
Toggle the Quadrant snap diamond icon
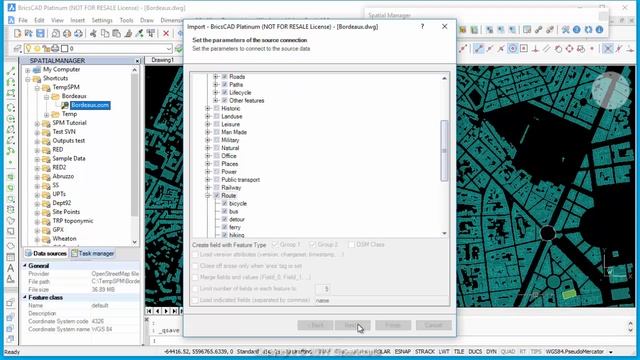[569, 49]
